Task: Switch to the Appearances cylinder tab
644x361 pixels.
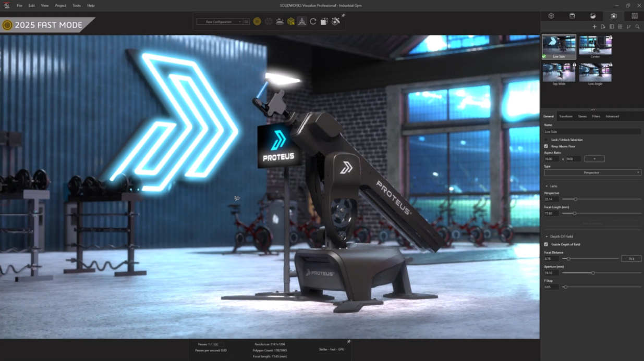Action: click(572, 16)
